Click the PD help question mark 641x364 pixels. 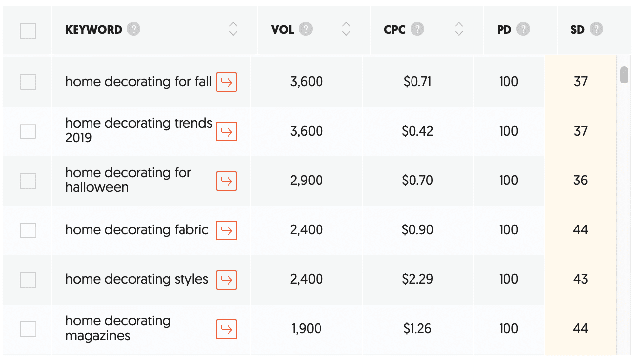523,29
